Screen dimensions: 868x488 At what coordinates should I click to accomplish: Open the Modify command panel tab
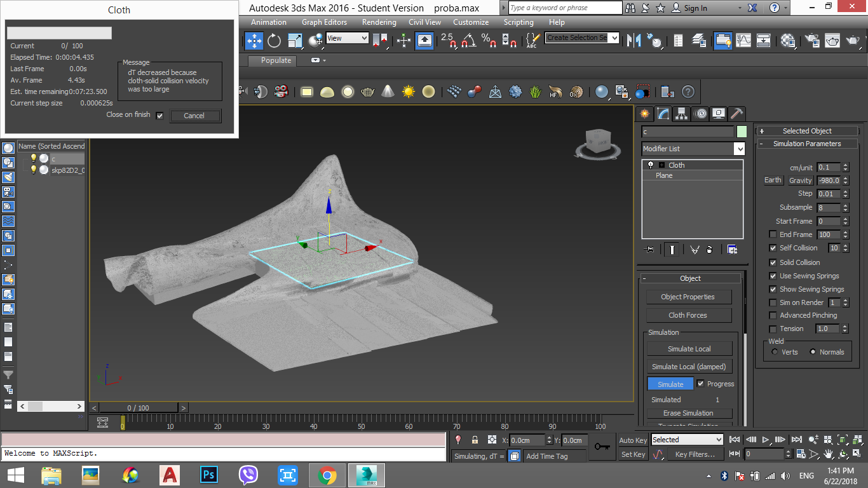(663, 114)
